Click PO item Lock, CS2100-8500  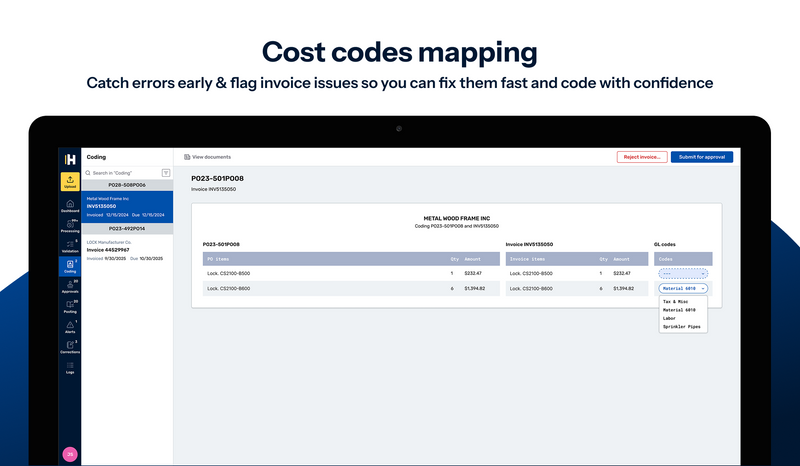tap(229, 274)
